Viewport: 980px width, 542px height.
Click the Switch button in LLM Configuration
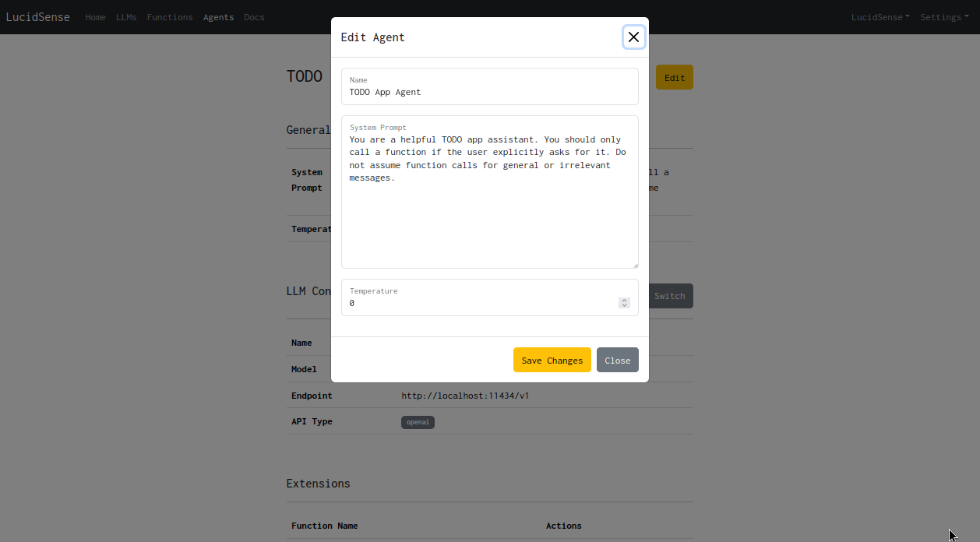point(669,296)
